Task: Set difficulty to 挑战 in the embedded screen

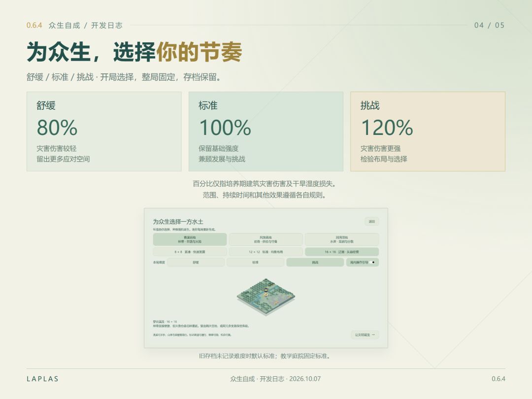Action: 315,262
